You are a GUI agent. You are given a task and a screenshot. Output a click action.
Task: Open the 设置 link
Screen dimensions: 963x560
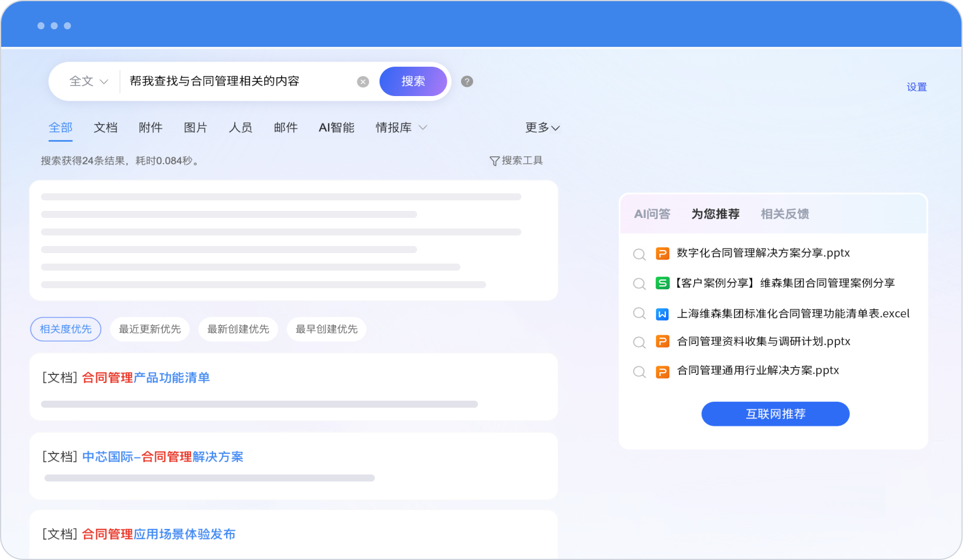pyautogui.click(x=917, y=87)
